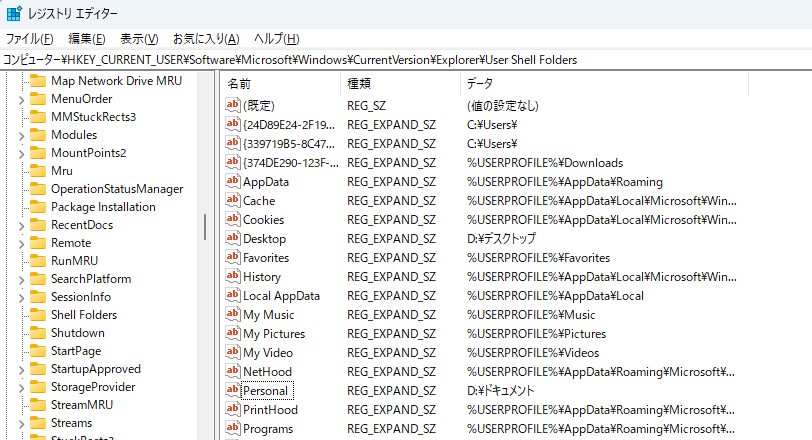Expand the Streams key
Viewport: 812px width, 440px height.
point(21,424)
